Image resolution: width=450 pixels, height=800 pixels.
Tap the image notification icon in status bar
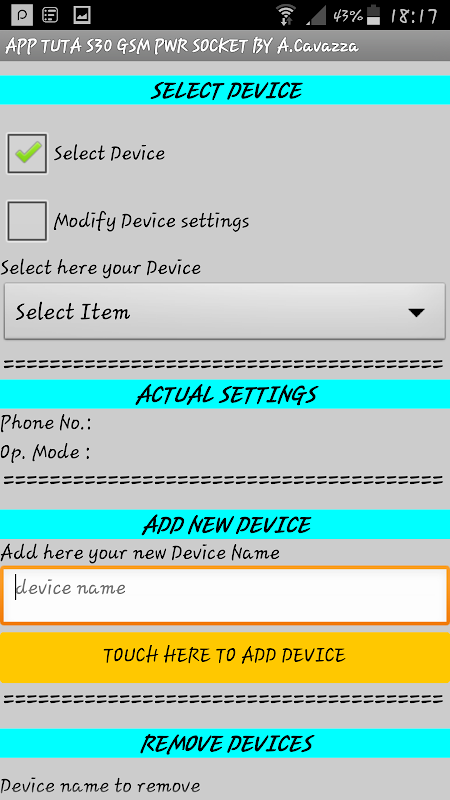(x=82, y=15)
